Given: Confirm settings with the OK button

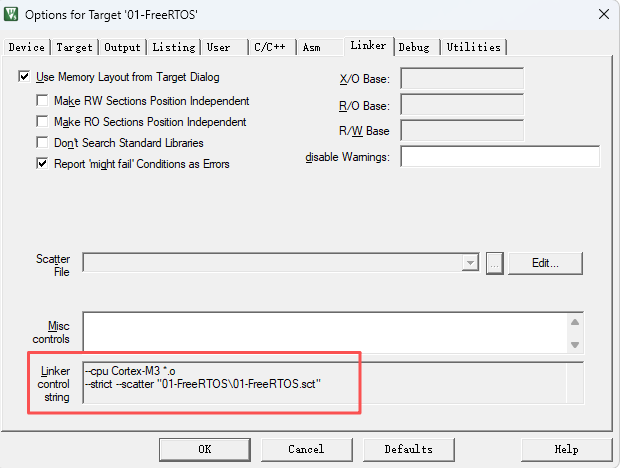Looking at the screenshot, I should [x=205, y=449].
